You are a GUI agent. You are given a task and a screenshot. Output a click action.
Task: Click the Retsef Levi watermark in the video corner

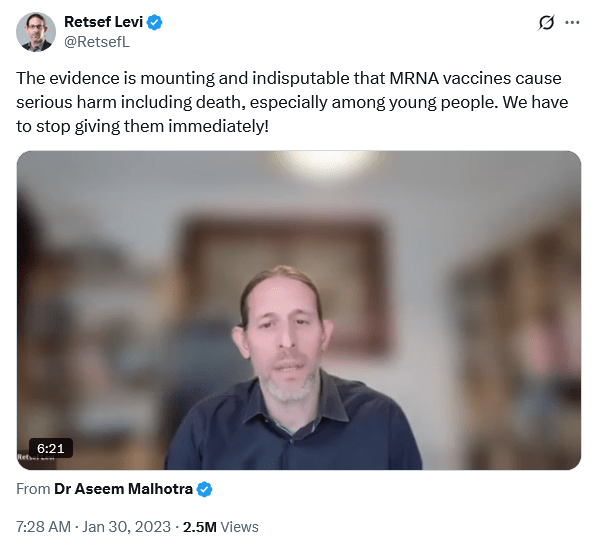[x=36, y=457]
